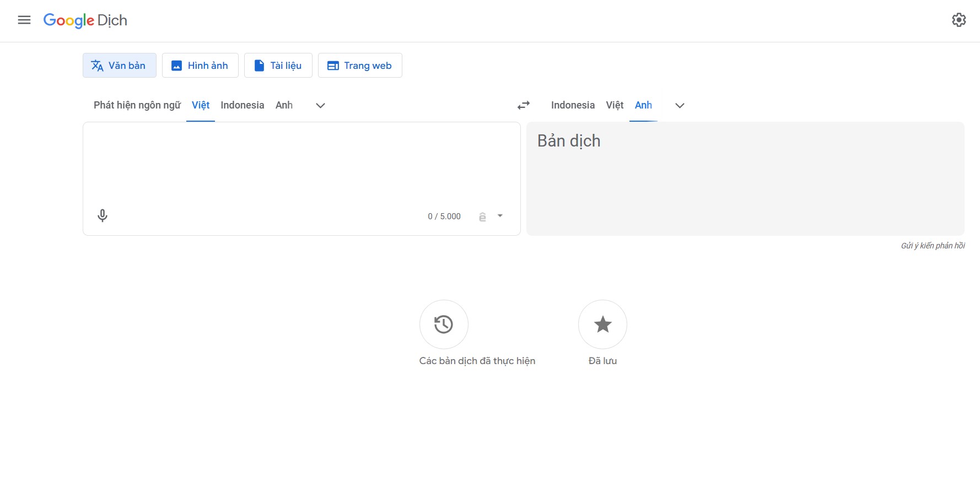Open the translation history icon

coord(444,324)
